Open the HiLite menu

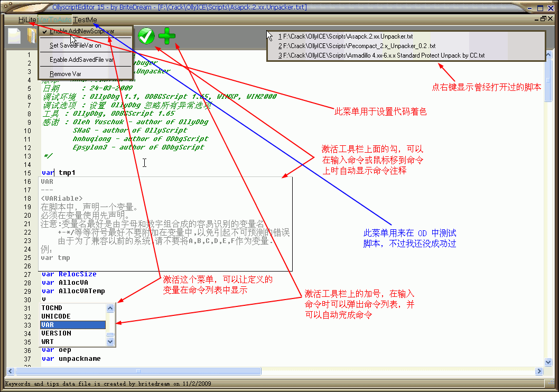point(27,20)
